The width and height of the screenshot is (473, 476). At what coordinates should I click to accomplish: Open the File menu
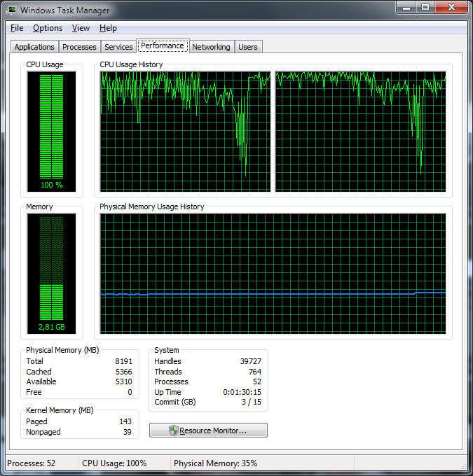pos(17,28)
